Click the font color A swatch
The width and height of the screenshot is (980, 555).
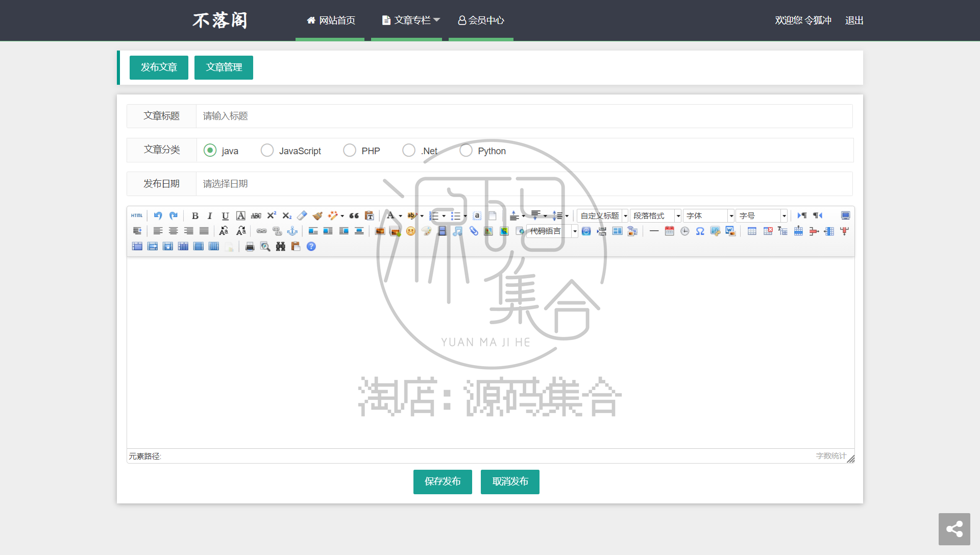click(x=390, y=216)
